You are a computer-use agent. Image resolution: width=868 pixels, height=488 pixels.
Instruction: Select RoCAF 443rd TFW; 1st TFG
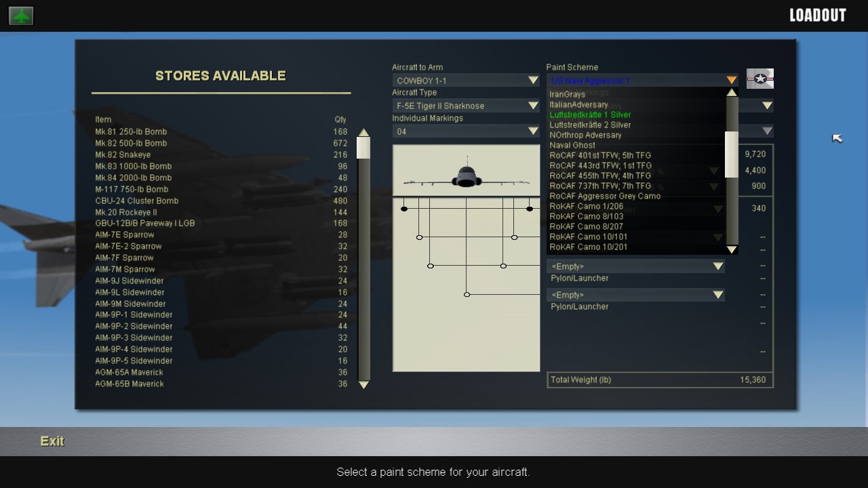coord(600,165)
